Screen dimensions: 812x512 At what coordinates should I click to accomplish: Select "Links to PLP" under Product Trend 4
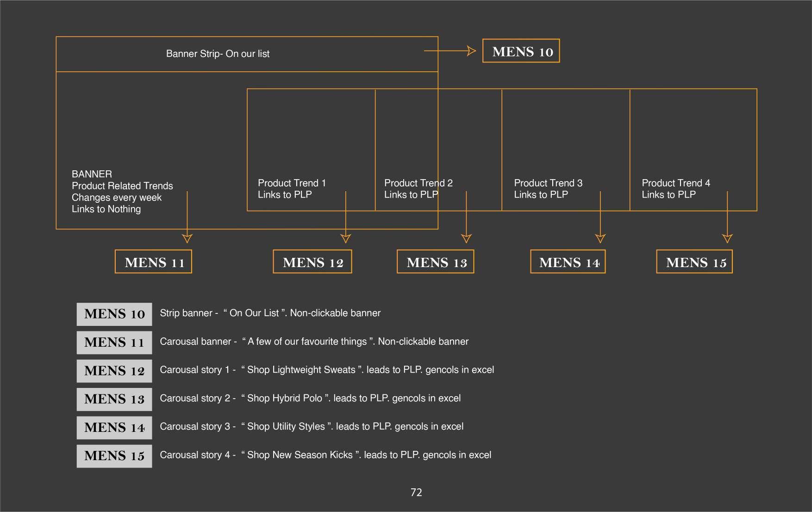pyautogui.click(x=668, y=194)
